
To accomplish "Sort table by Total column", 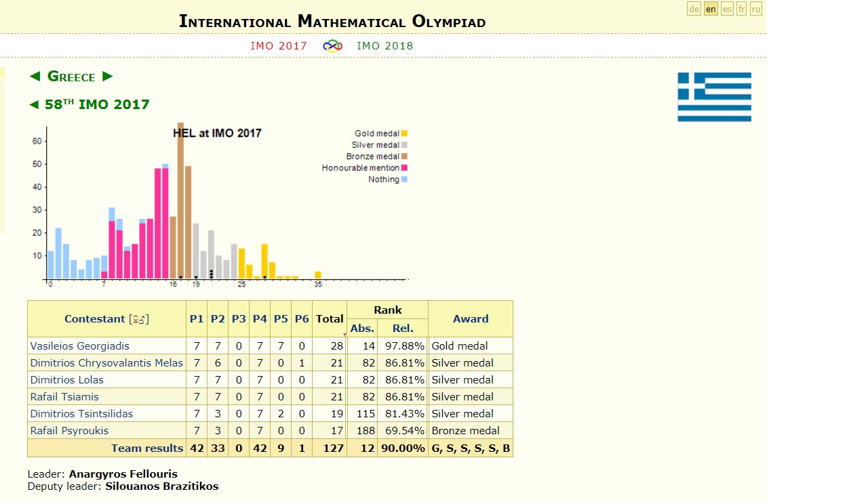I will (x=330, y=319).
